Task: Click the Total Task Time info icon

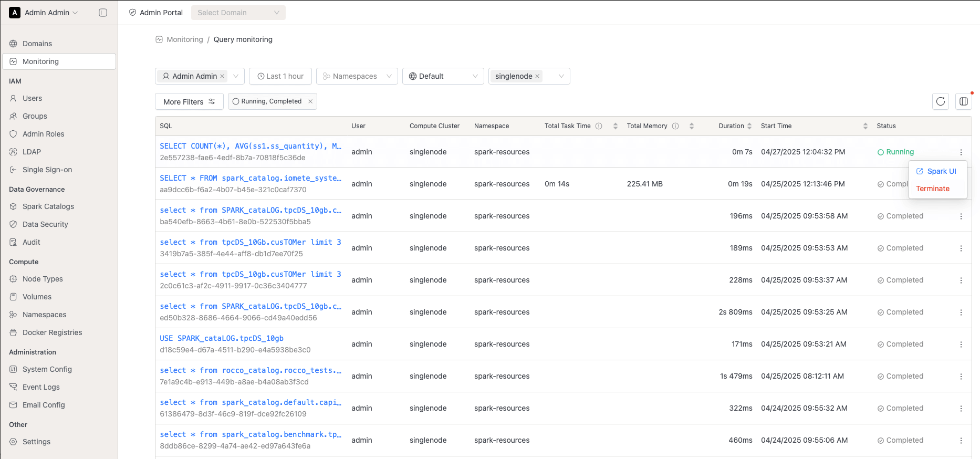Action: pos(599,126)
